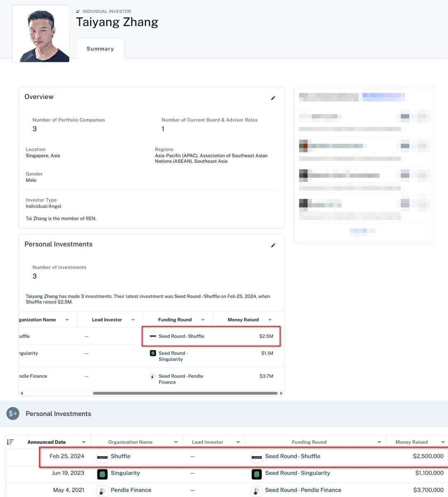Click Shuffle logo in lower Organization Name column
The width and height of the screenshot is (448, 497).
coord(102,457)
